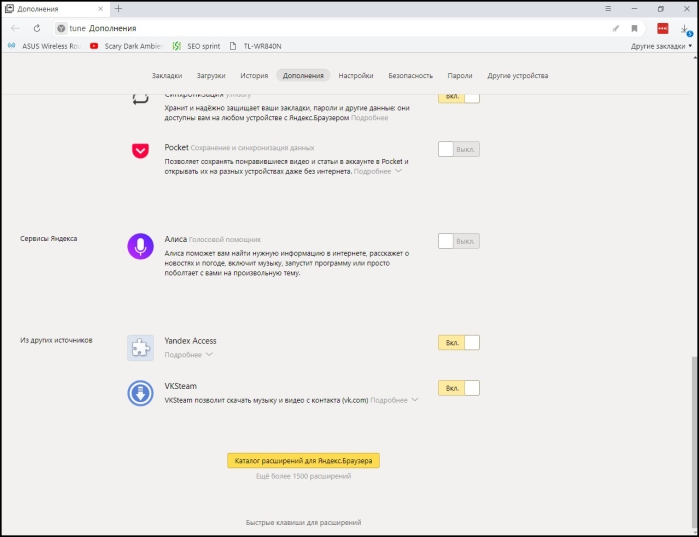
Task: Click the rocket turbo icon in address bar
Action: (616, 29)
